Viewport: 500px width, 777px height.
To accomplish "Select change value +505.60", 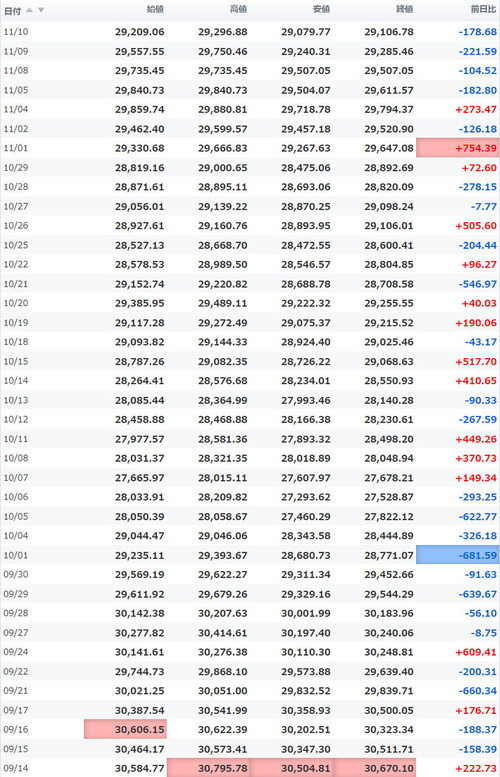I will pos(476,225).
